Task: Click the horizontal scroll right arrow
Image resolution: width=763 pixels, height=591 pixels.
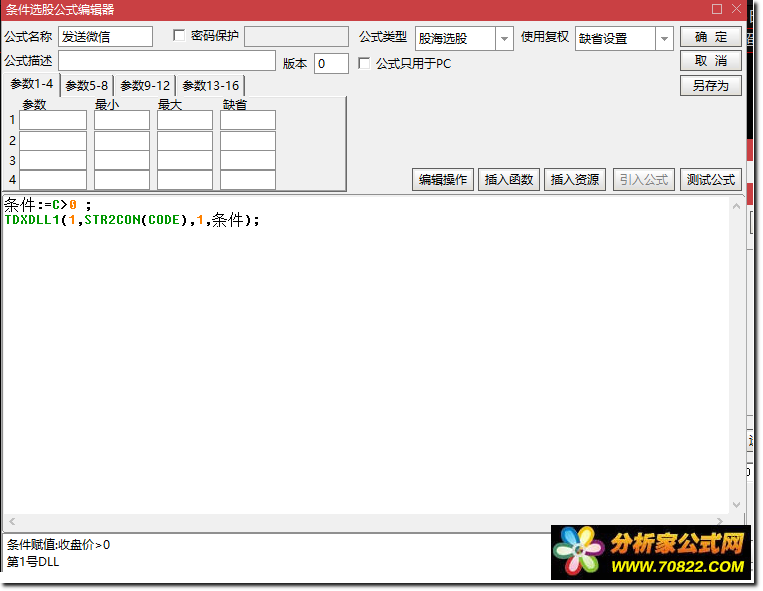Action: point(720,521)
